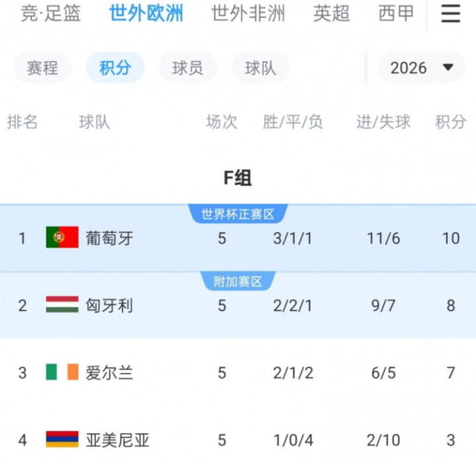
Task: Tap the Portugal flag icon
Action: tap(62, 238)
